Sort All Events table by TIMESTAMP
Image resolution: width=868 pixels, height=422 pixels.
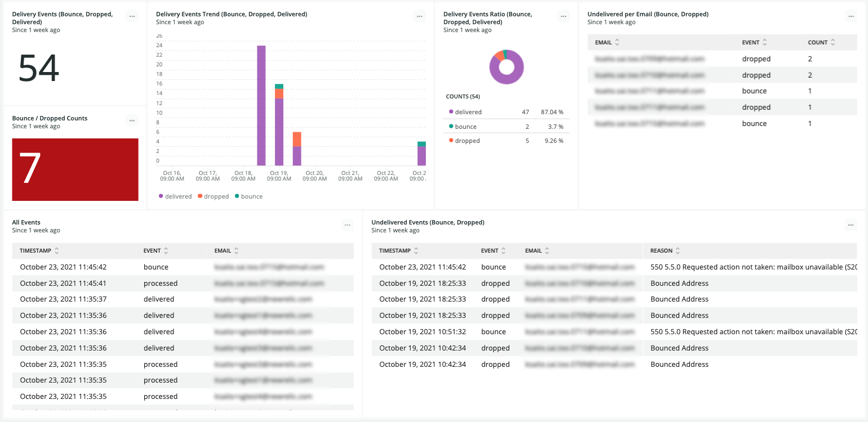tap(39, 251)
